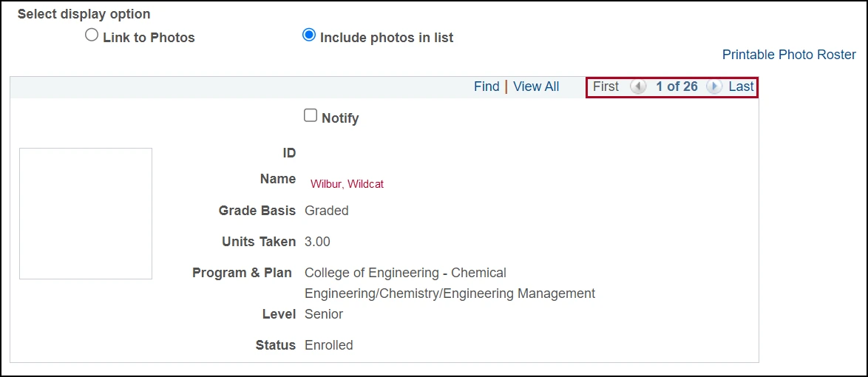Open the Wilbur, Wildcat name link
The height and width of the screenshot is (377, 868).
tap(347, 184)
